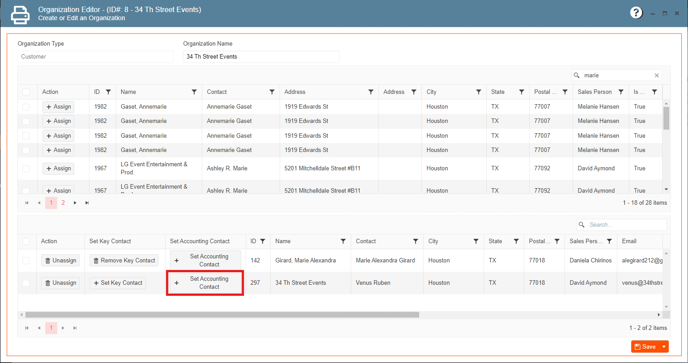Focus the upper search box containing 'marie'
Viewport: 688px width, 363px height.
(x=617, y=75)
